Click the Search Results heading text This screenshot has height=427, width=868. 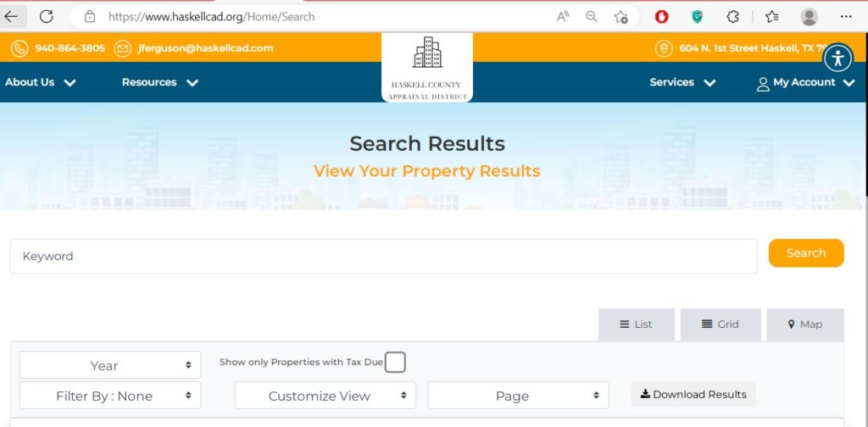tap(427, 144)
